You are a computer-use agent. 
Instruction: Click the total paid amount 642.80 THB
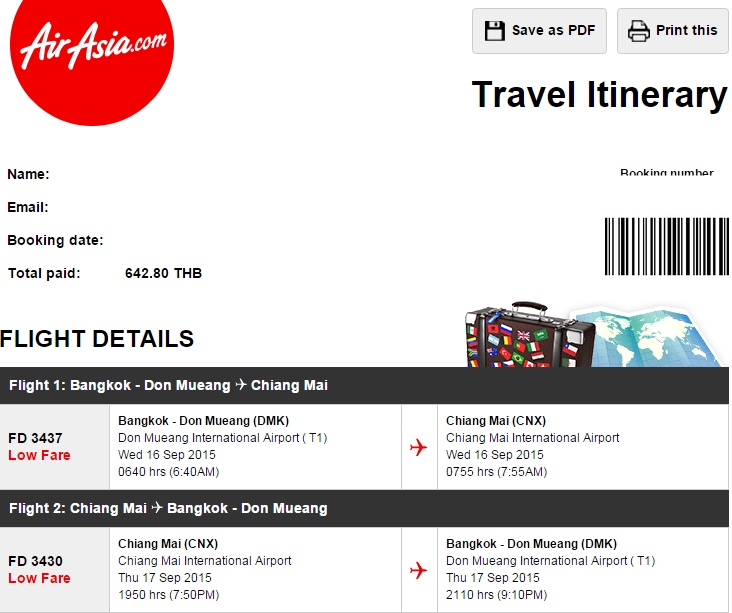coord(163,273)
